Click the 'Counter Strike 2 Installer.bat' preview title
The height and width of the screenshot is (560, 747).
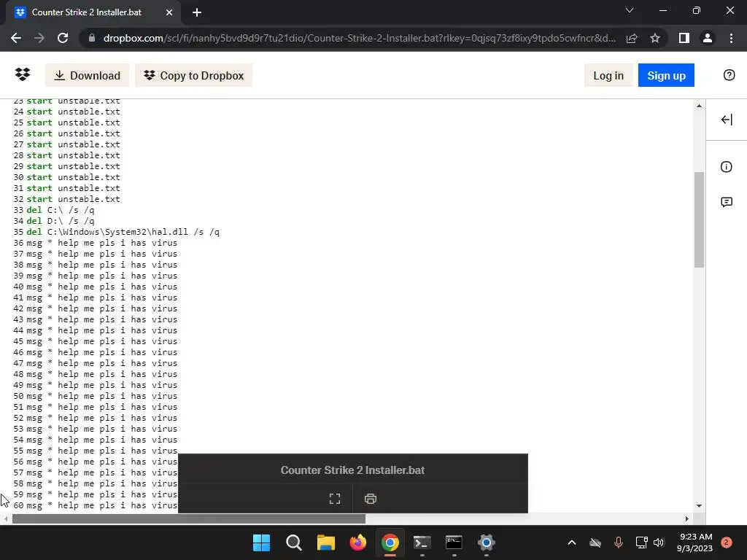click(352, 470)
